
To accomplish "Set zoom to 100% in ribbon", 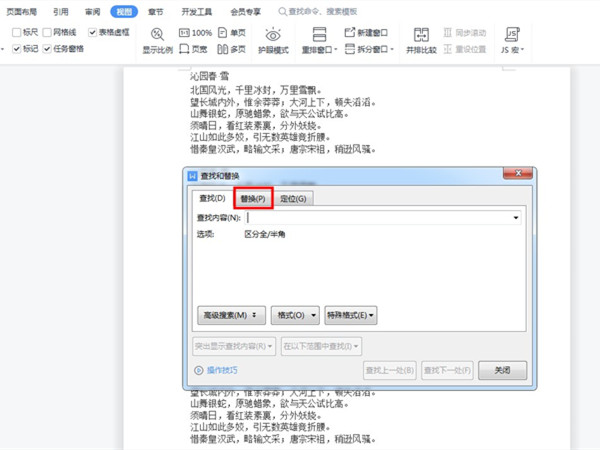I will 201,33.
